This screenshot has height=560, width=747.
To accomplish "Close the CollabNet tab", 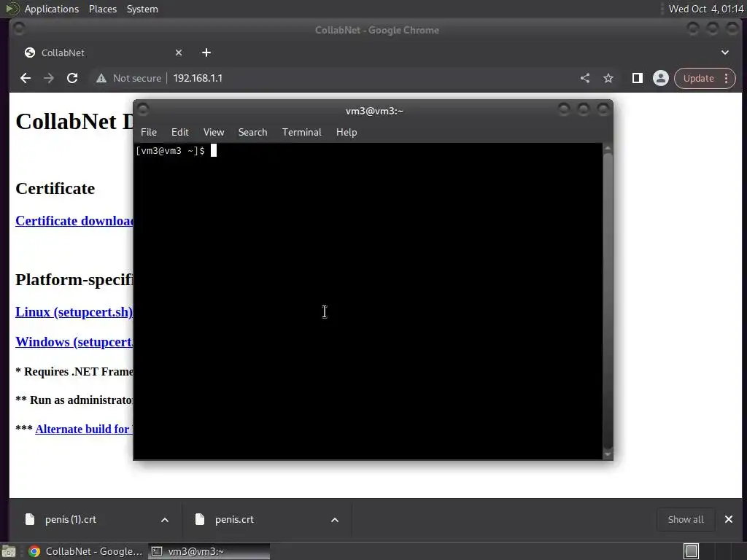I will click(179, 52).
